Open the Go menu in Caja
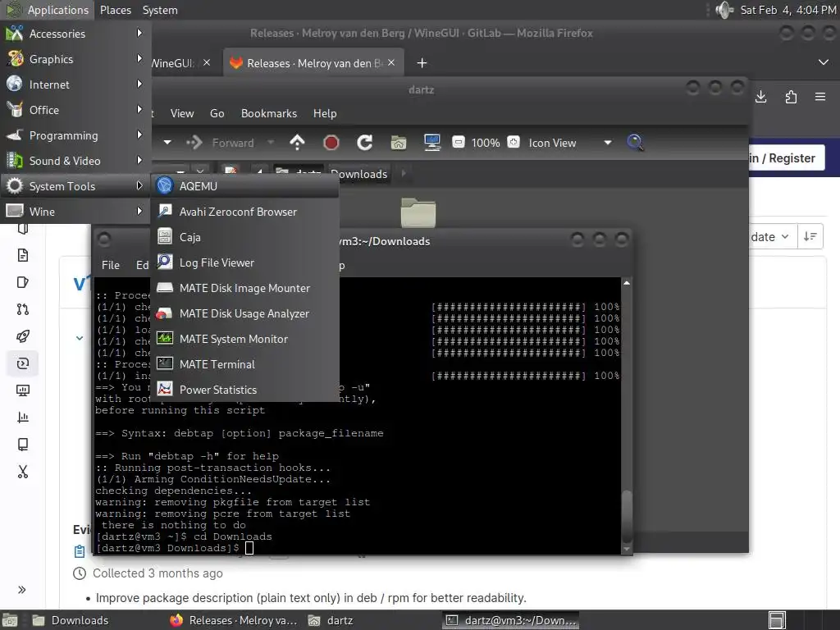Screen dimensions: 840x630 click(x=217, y=113)
